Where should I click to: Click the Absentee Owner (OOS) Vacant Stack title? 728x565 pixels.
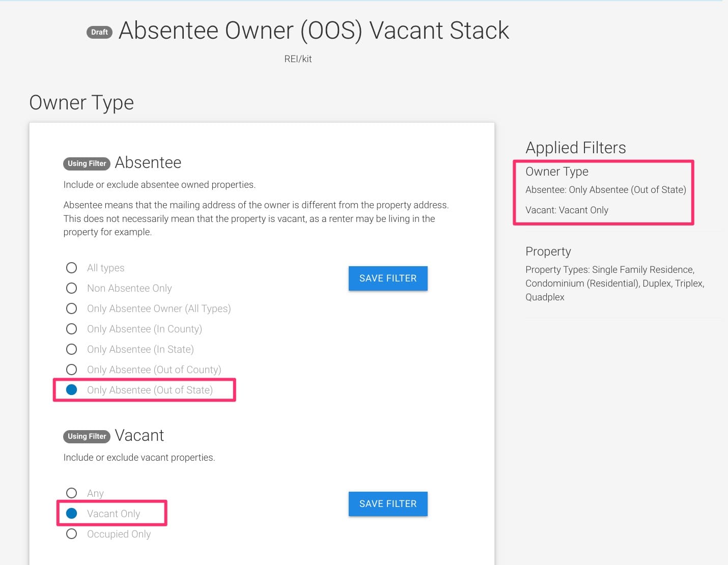314,31
